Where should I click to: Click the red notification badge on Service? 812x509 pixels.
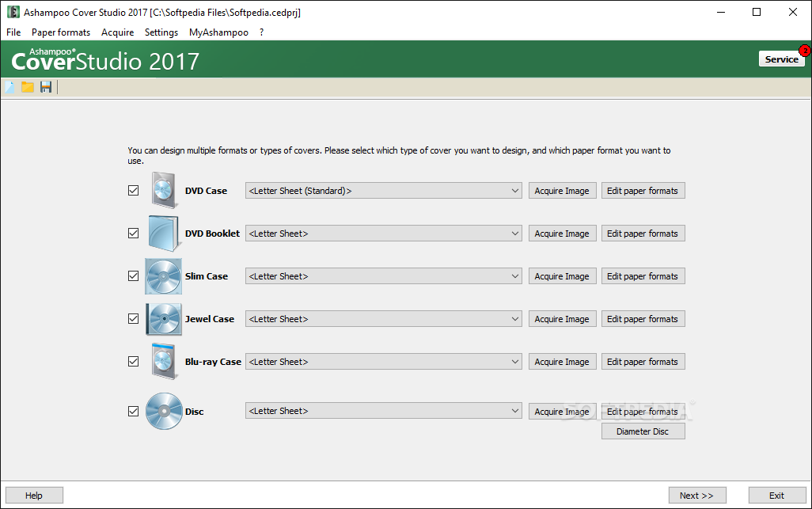point(805,50)
